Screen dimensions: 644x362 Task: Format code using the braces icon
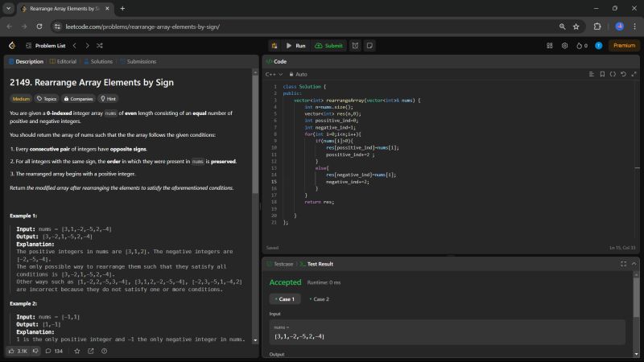pos(612,74)
